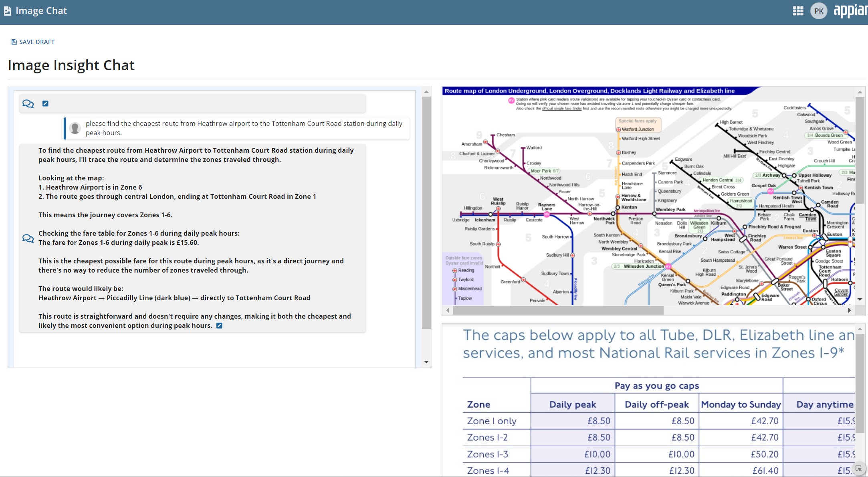The width and height of the screenshot is (868, 477).
Task: Click the route map scroll-left arrow
Action: [448, 310]
